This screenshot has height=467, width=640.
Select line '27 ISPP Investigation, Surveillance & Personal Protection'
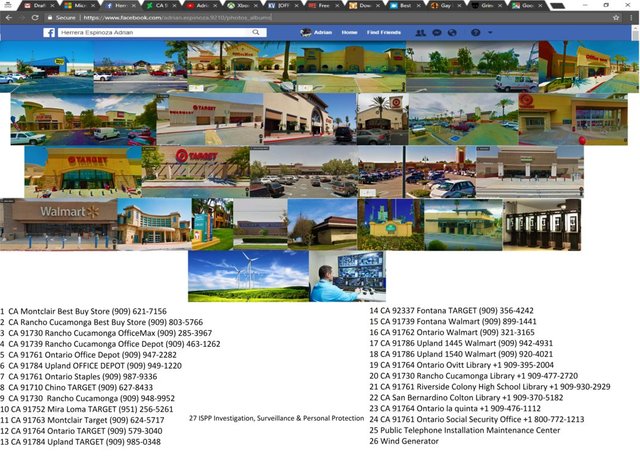point(276,418)
